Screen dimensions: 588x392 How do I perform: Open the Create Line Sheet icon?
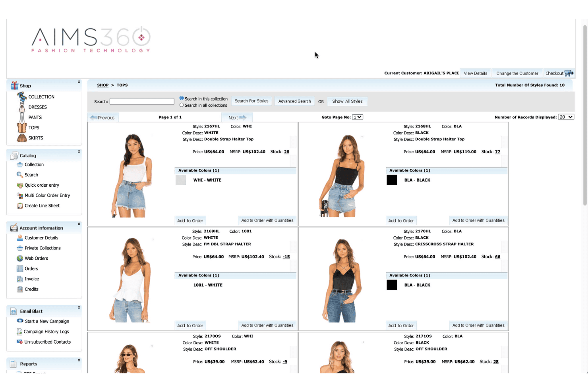20,206
